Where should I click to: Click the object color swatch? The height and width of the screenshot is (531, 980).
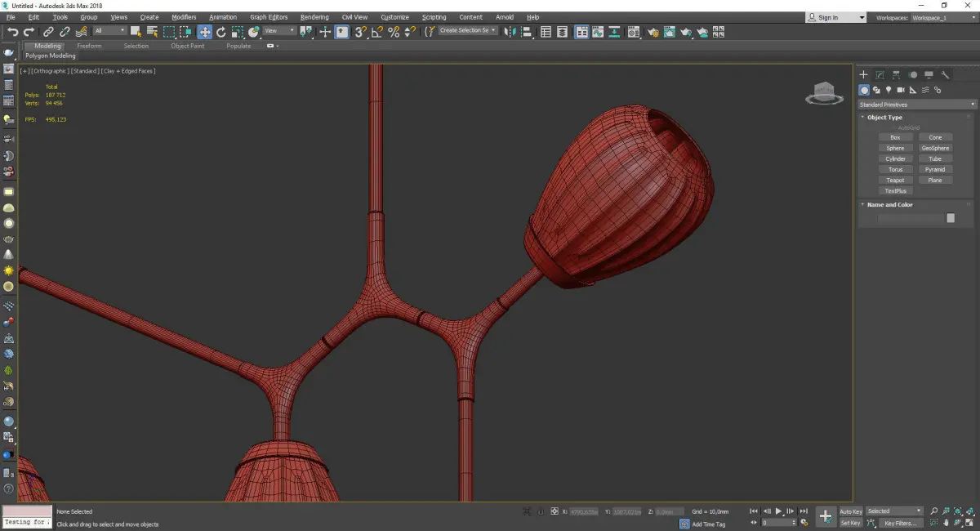(x=950, y=218)
